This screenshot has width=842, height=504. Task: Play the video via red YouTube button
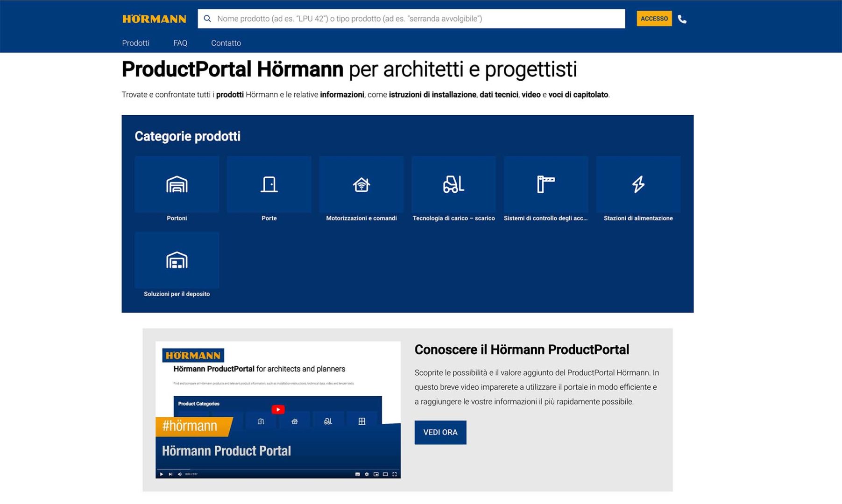tap(278, 409)
